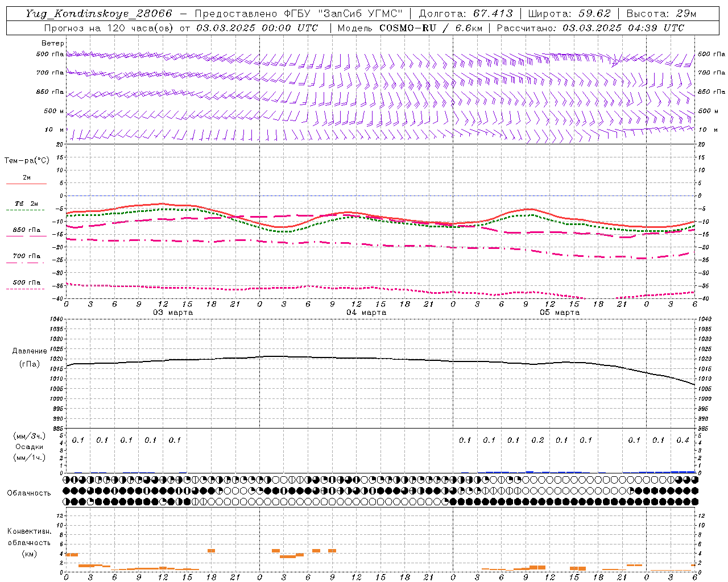Image resolution: width=728 pixels, height=582 pixels.
Task: Click the Ветер wind panel label
Action: coord(53,43)
